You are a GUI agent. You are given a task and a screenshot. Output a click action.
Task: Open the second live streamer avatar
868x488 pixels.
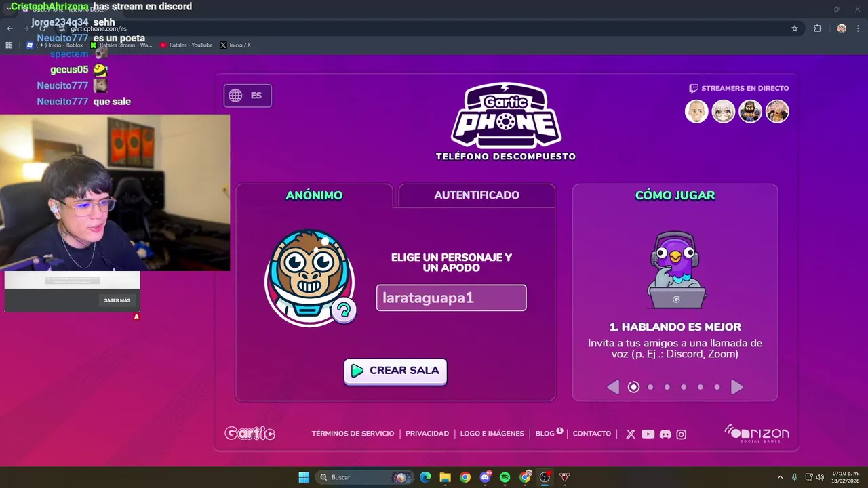click(x=724, y=111)
